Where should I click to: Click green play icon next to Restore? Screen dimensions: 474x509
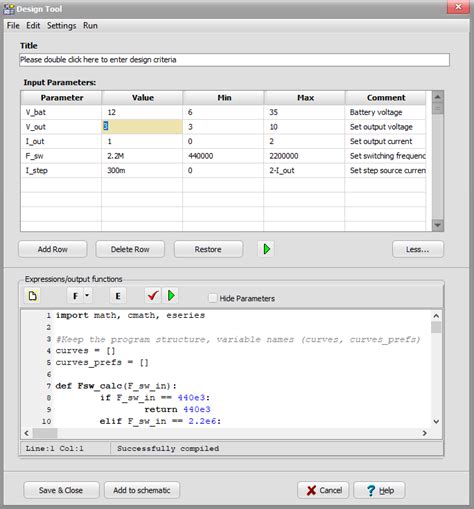pos(266,249)
